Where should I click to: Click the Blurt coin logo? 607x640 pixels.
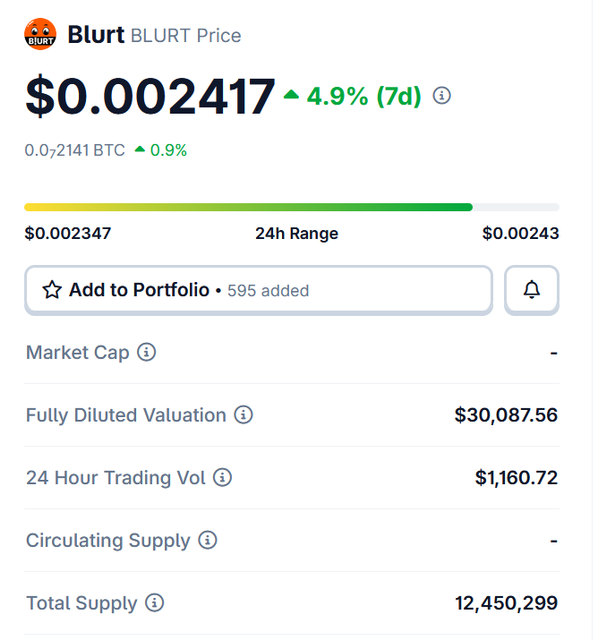40,35
